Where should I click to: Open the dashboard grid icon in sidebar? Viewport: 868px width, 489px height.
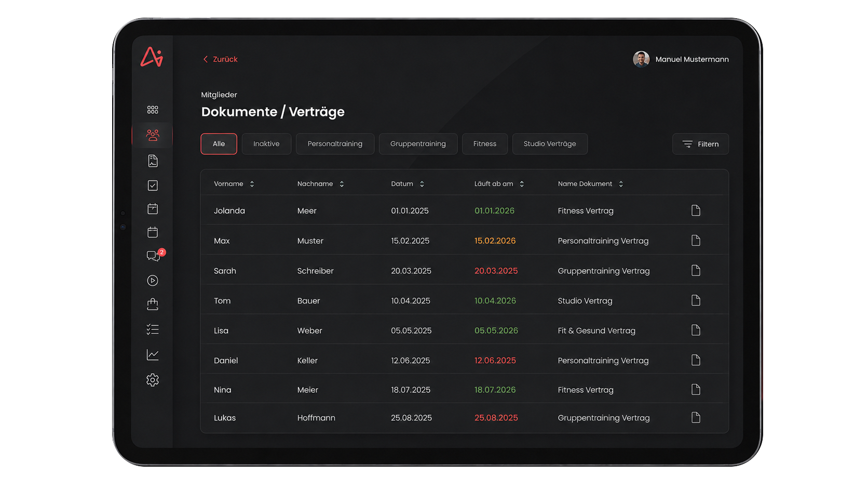pos(153,110)
